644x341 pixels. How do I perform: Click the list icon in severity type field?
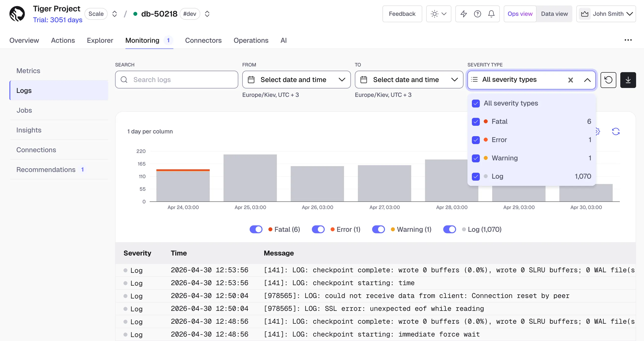click(474, 80)
